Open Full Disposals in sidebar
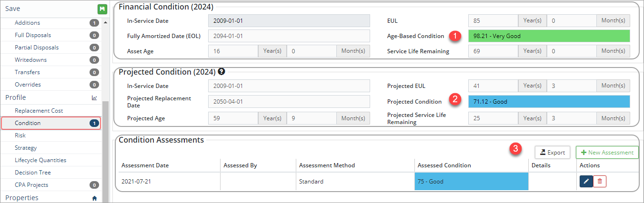 point(33,35)
